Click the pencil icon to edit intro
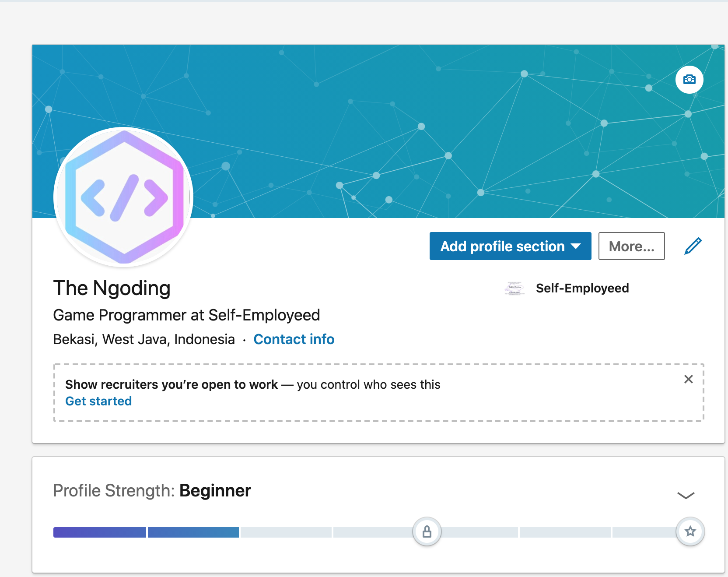The width and height of the screenshot is (728, 577). point(693,246)
